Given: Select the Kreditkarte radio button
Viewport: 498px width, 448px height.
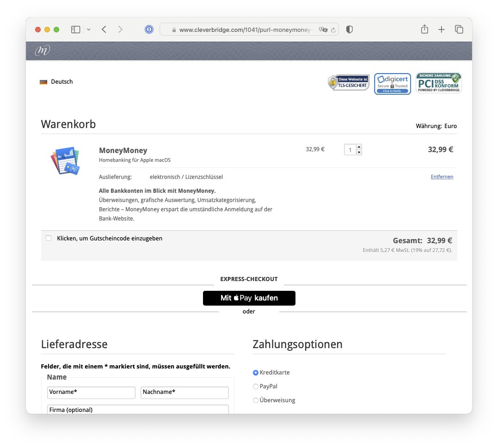Looking at the screenshot, I should 255,373.
